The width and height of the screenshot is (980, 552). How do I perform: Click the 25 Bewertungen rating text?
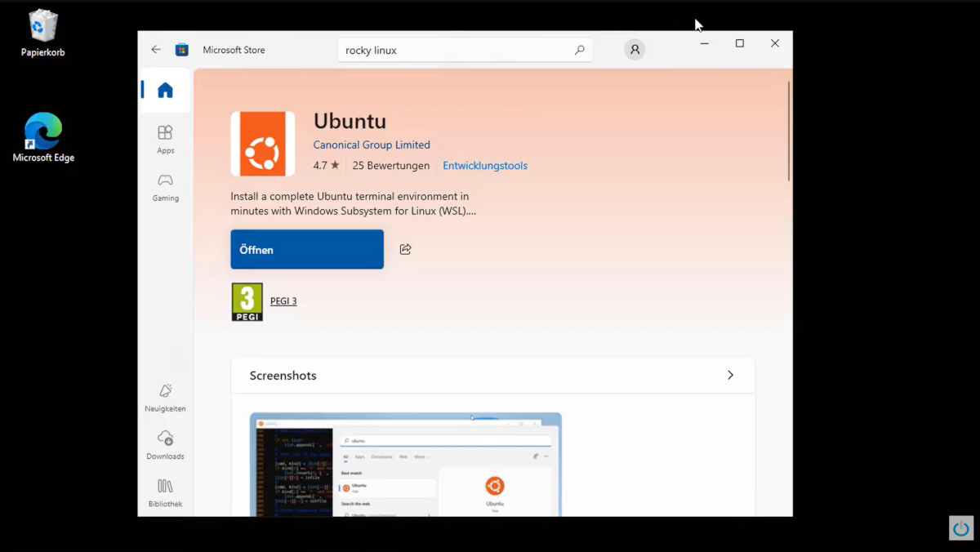391,165
